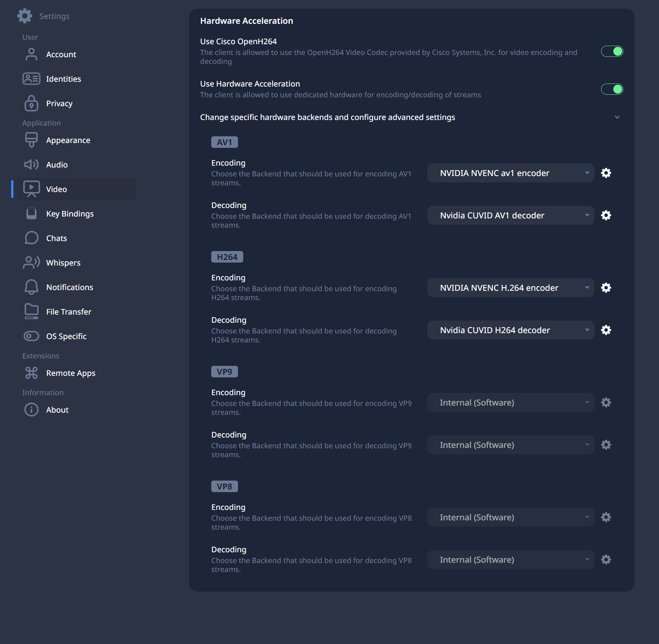
Task: Click the Privacy lock icon
Action: click(31, 103)
